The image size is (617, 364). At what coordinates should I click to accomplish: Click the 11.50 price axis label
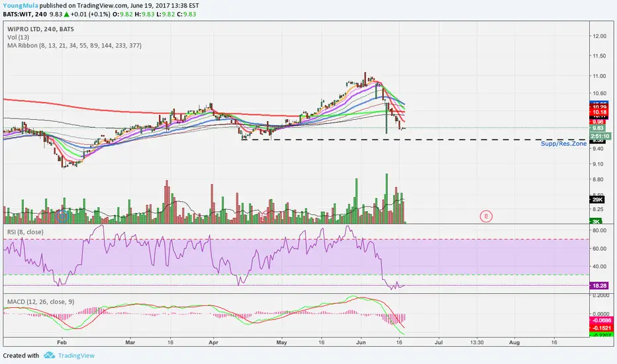coord(600,56)
